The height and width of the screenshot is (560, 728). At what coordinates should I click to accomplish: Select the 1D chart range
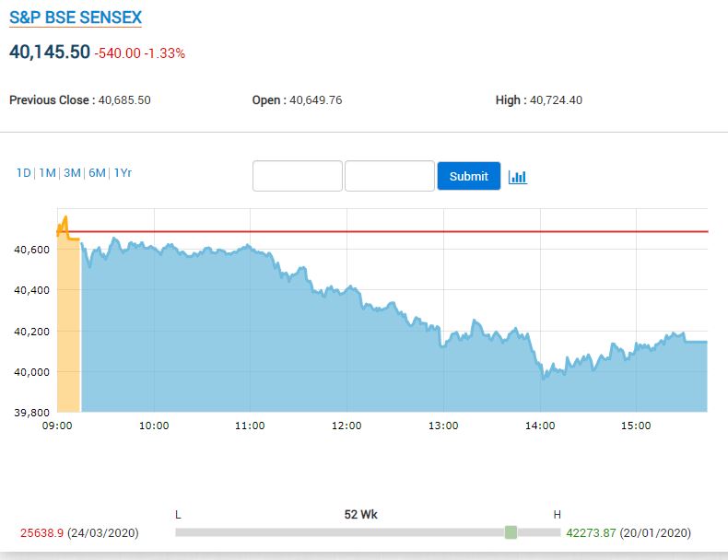click(x=23, y=172)
